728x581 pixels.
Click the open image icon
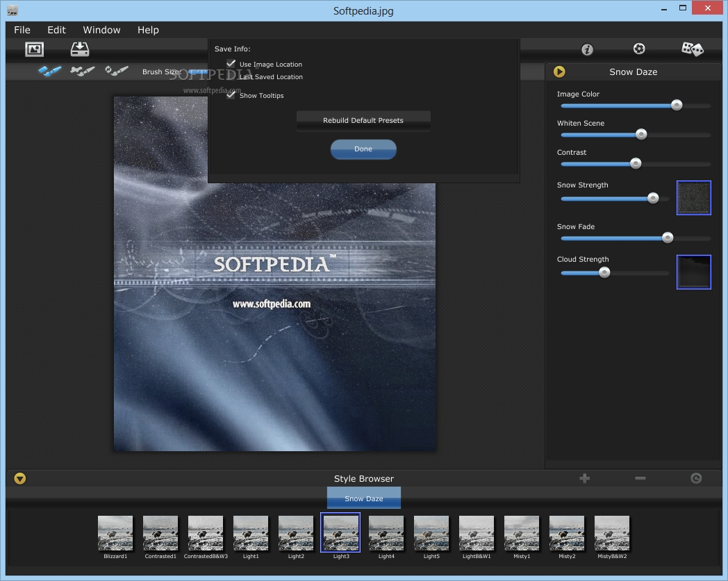point(34,49)
